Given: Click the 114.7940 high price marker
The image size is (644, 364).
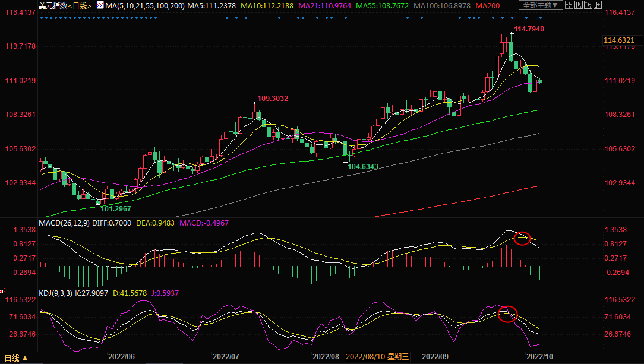Looking at the screenshot, I should 528,29.
